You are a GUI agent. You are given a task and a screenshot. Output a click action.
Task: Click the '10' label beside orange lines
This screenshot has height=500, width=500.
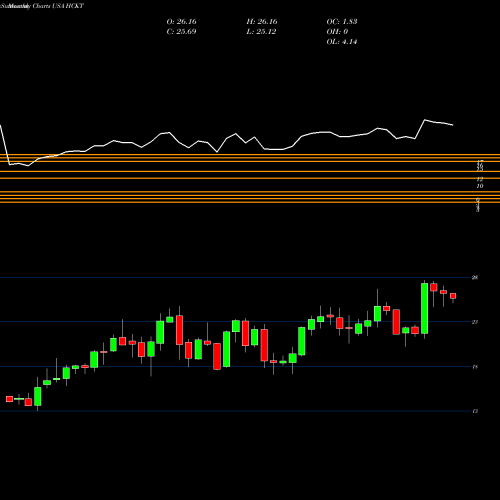pyautogui.click(x=480, y=186)
